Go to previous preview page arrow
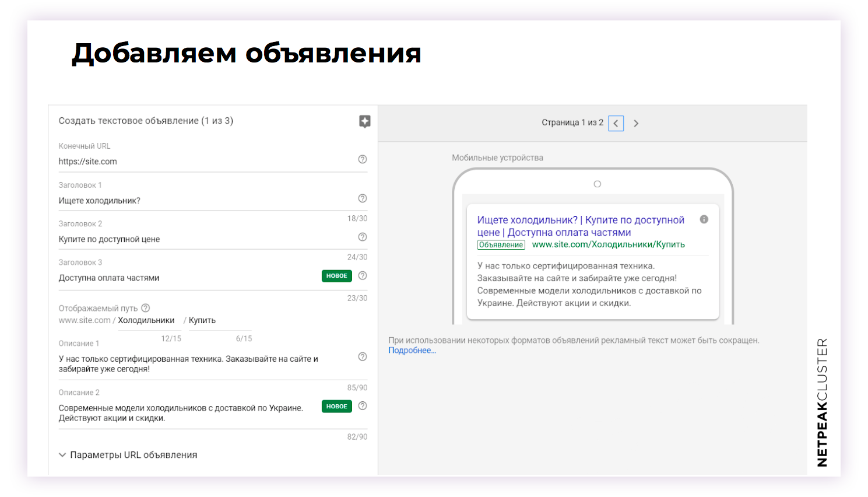The width and height of the screenshot is (868, 497). point(616,123)
